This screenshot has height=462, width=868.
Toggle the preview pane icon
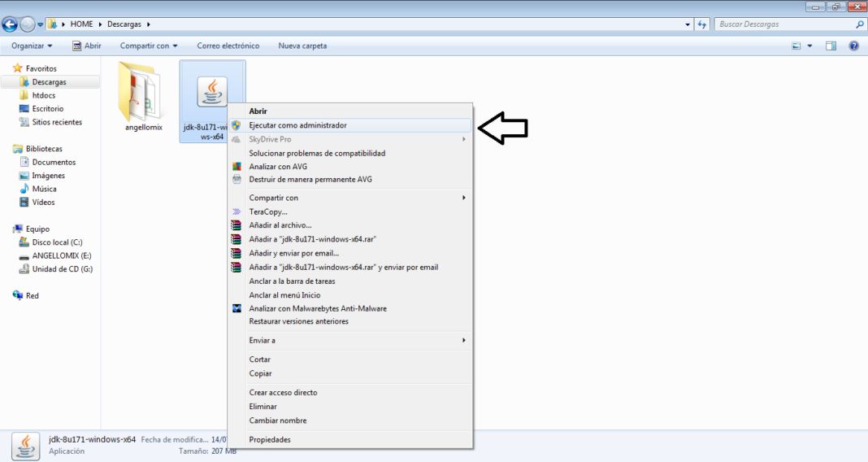pyautogui.click(x=831, y=46)
